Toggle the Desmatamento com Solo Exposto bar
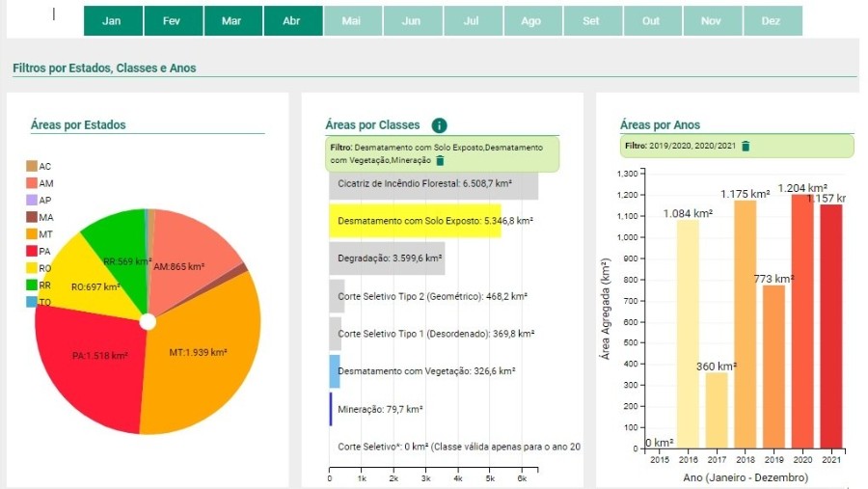Image resolution: width=868 pixels, height=489 pixels. tap(415, 221)
